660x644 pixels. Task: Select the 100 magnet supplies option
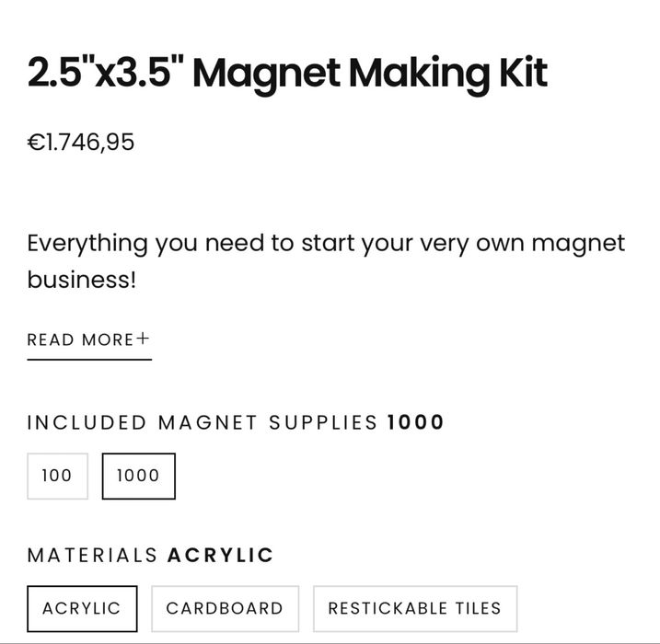pos(57,476)
